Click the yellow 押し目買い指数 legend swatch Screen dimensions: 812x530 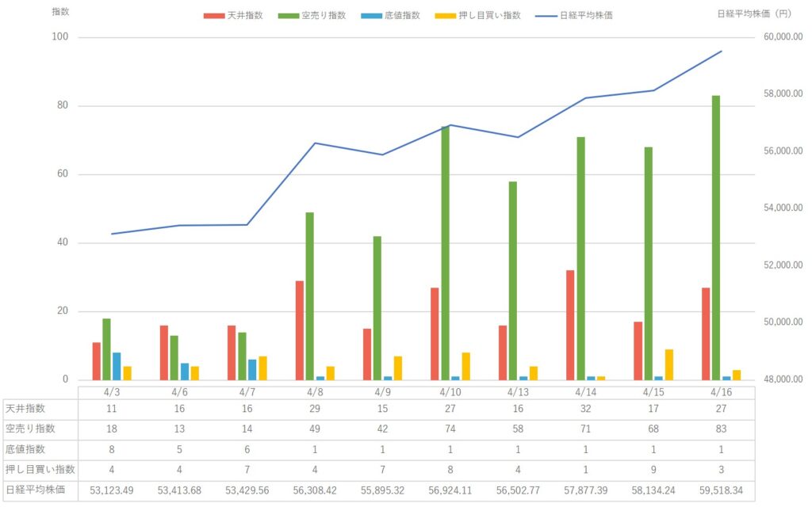click(x=444, y=15)
